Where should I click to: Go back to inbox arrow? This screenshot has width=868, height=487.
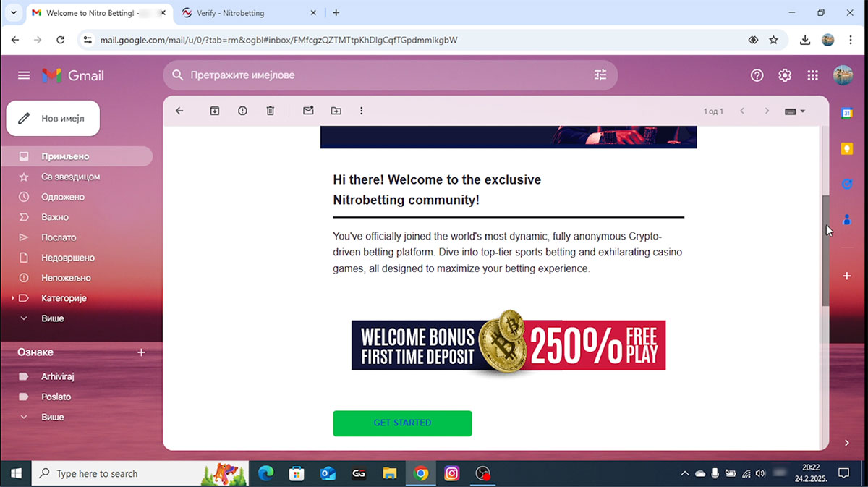point(180,111)
